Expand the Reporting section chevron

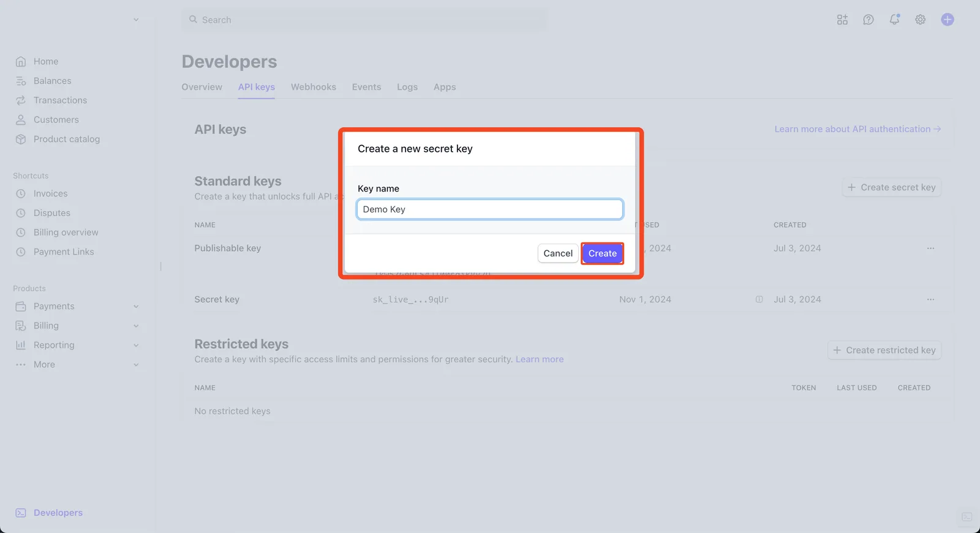tap(136, 345)
